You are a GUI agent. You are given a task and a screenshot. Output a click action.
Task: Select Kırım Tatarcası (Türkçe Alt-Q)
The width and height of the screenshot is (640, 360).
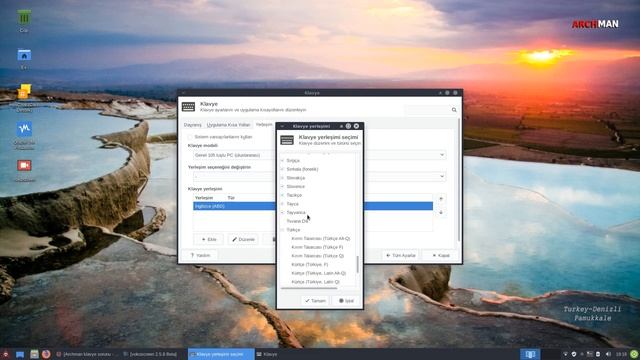point(320,238)
